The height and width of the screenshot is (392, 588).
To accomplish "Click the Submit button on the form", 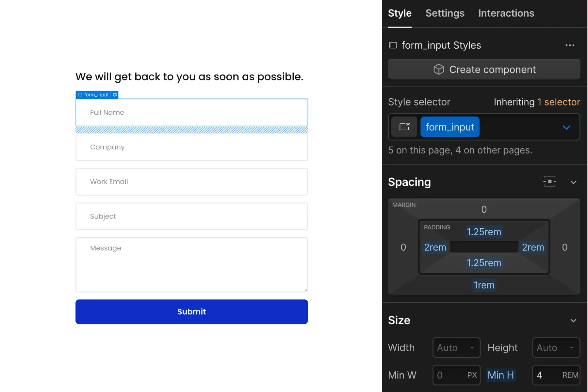I will pyautogui.click(x=191, y=312).
